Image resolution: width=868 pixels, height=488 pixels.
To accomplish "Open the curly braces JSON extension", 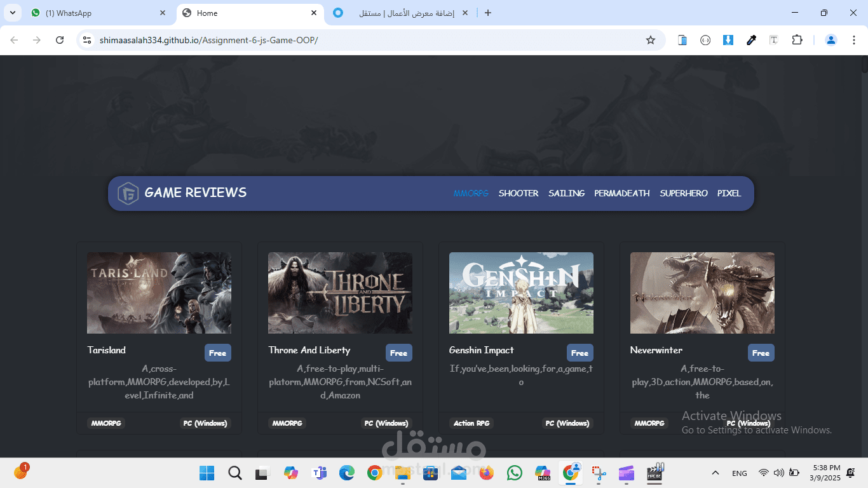I will tap(705, 40).
